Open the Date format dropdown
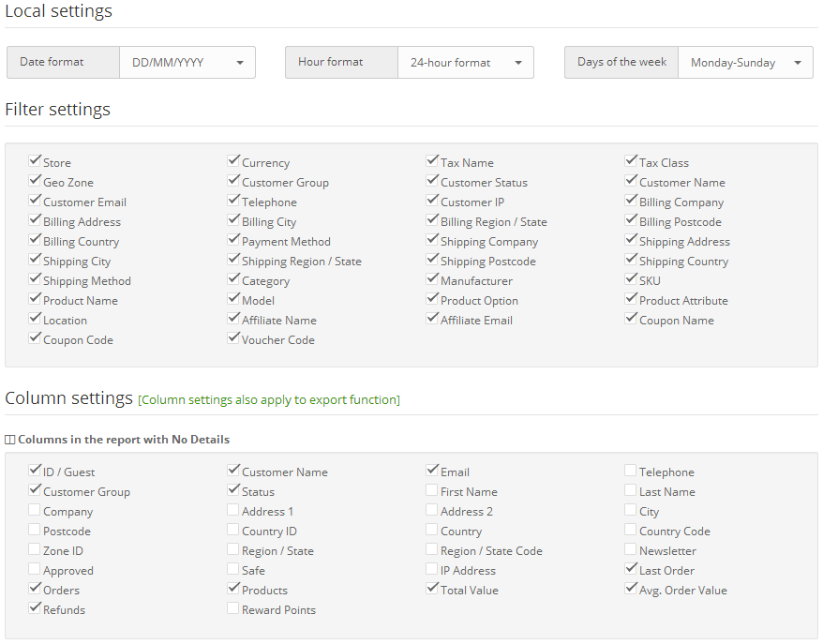The width and height of the screenshot is (823, 644). [187, 63]
